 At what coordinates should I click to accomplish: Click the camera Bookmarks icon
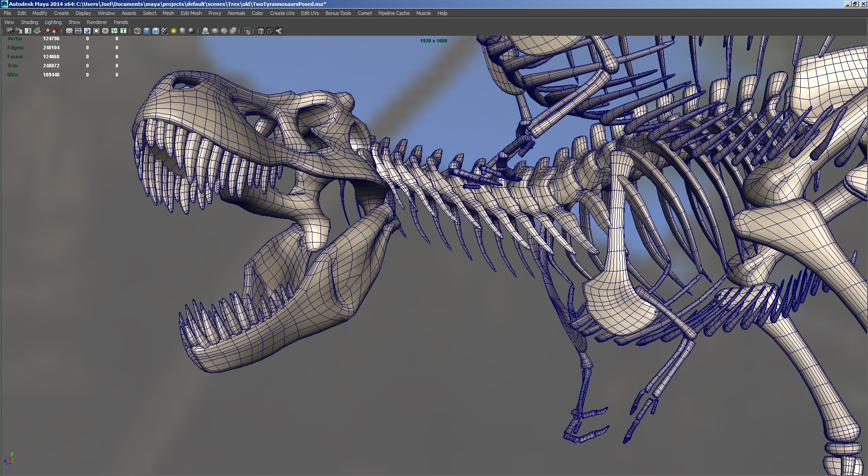tap(28, 31)
